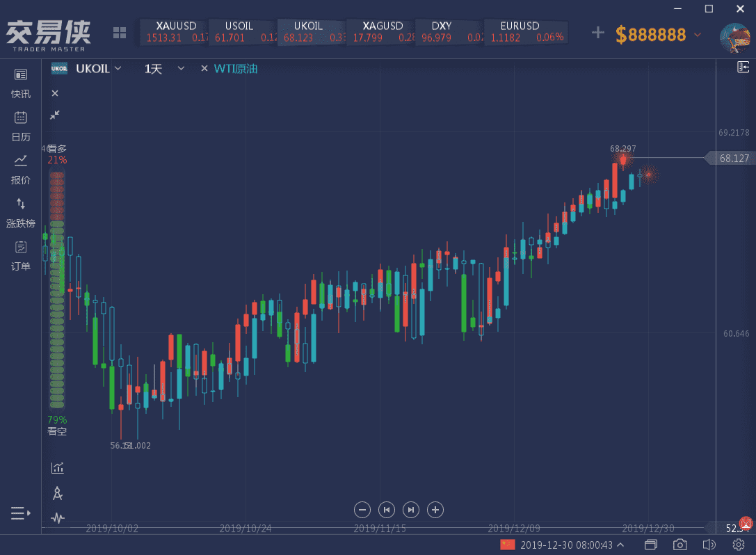Screen dimensions: 756x555
Task: Remove WTI原油 comparison overlay
Action: pyautogui.click(x=204, y=68)
